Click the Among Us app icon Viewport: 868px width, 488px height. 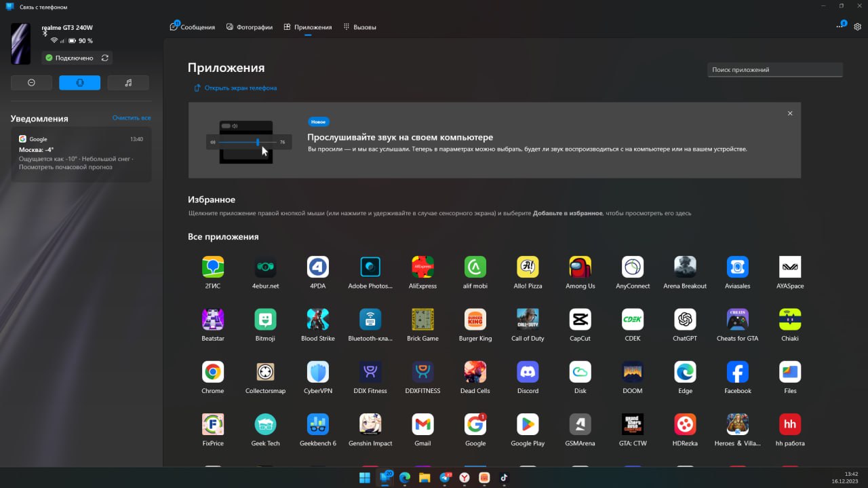pyautogui.click(x=580, y=267)
